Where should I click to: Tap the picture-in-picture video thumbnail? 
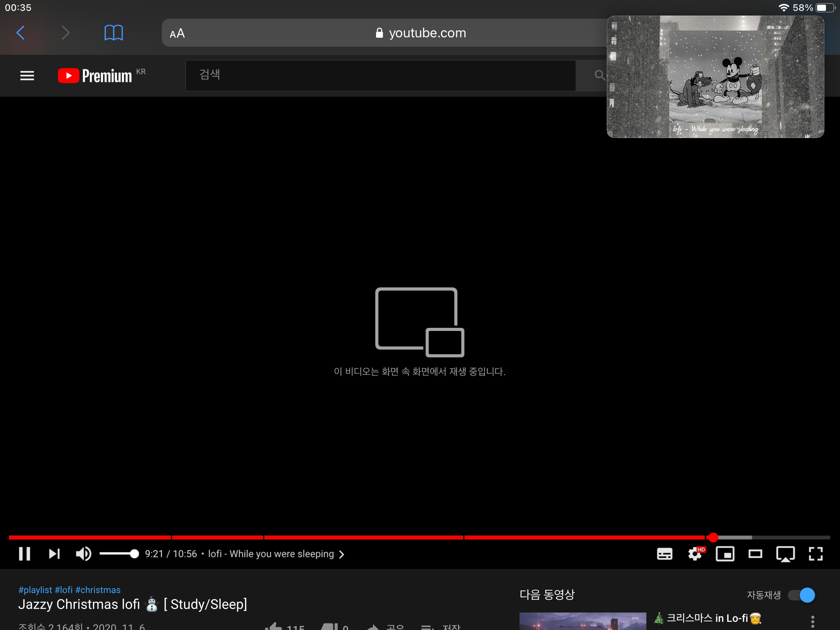click(715, 77)
